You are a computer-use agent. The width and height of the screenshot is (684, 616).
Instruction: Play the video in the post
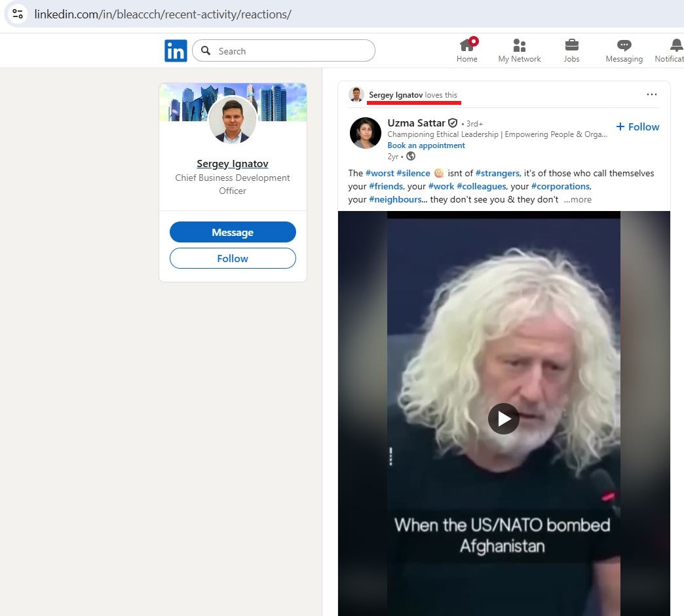[503, 419]
